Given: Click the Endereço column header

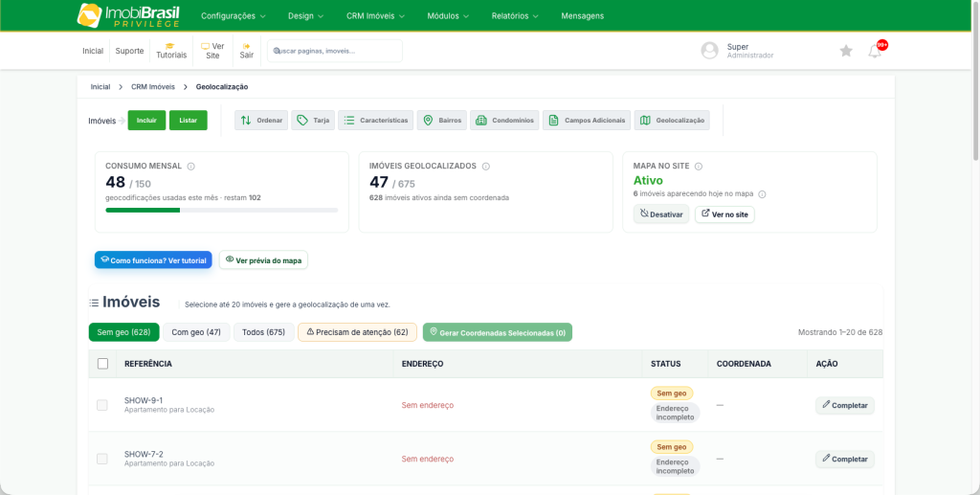Looking at the screenshot, I should point(422,364).
